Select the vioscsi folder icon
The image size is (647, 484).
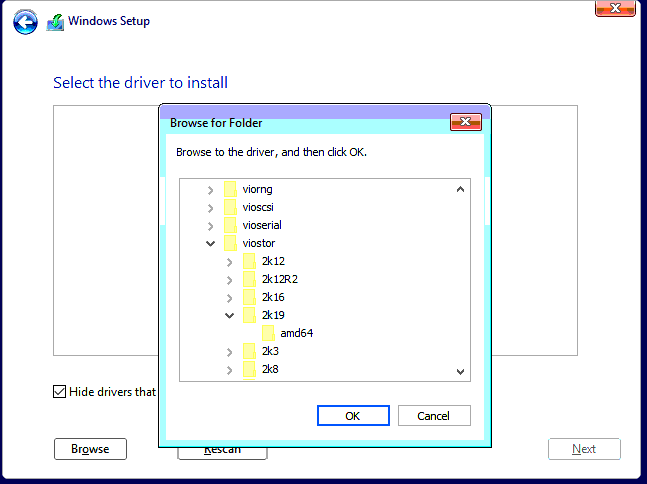point(230,207)
